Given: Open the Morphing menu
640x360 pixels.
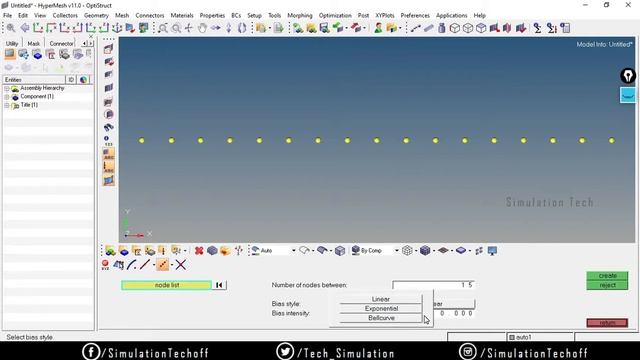Looking at the screenshot, I should [300, 16].
